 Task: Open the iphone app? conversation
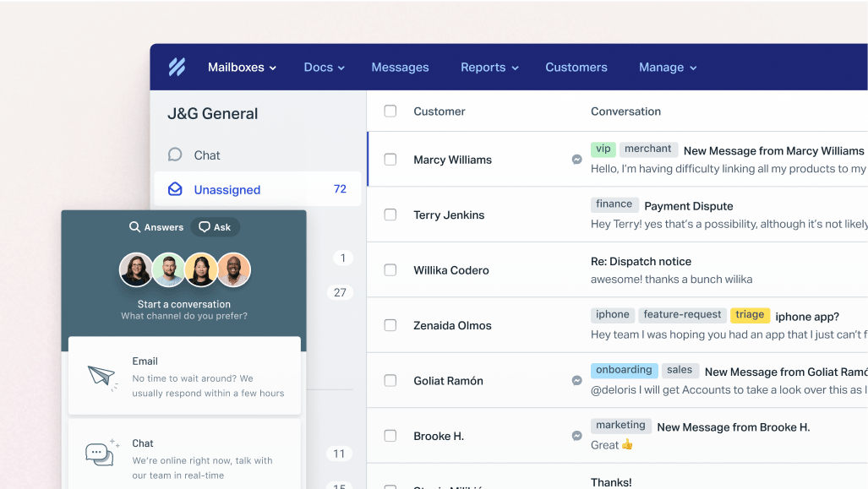[x=807, y=317]
